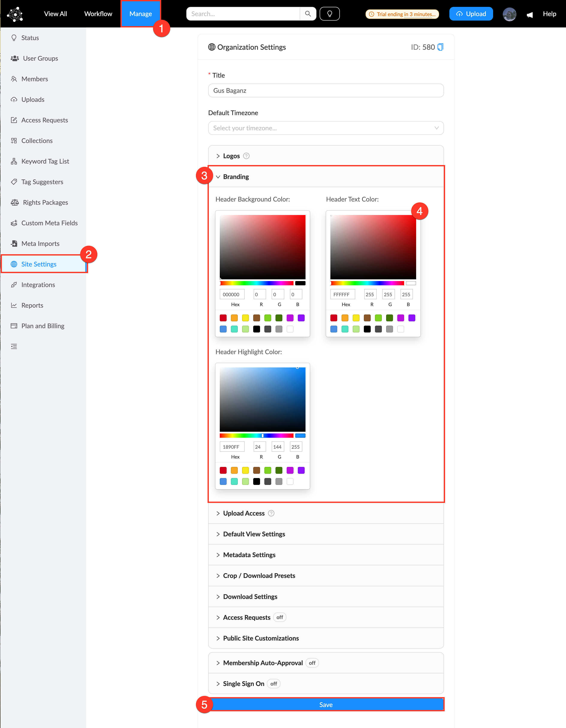Open the Uploads section in the sidebar
The height and width of the screenshot is (728, 566).
click(33, 99)
